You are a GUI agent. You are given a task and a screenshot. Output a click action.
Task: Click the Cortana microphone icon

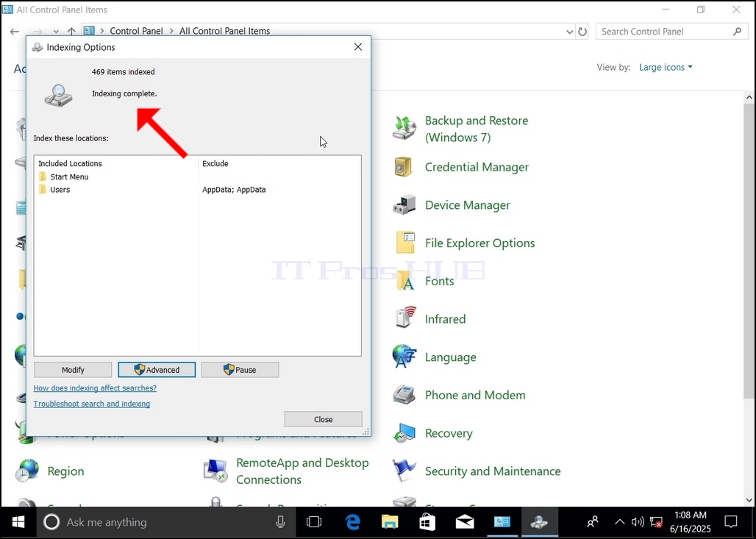coord(280,522)
